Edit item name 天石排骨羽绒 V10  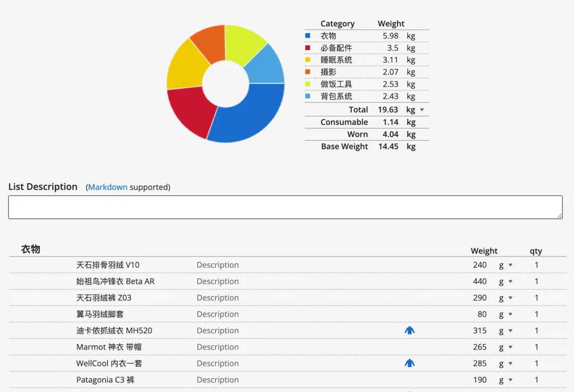107,265
